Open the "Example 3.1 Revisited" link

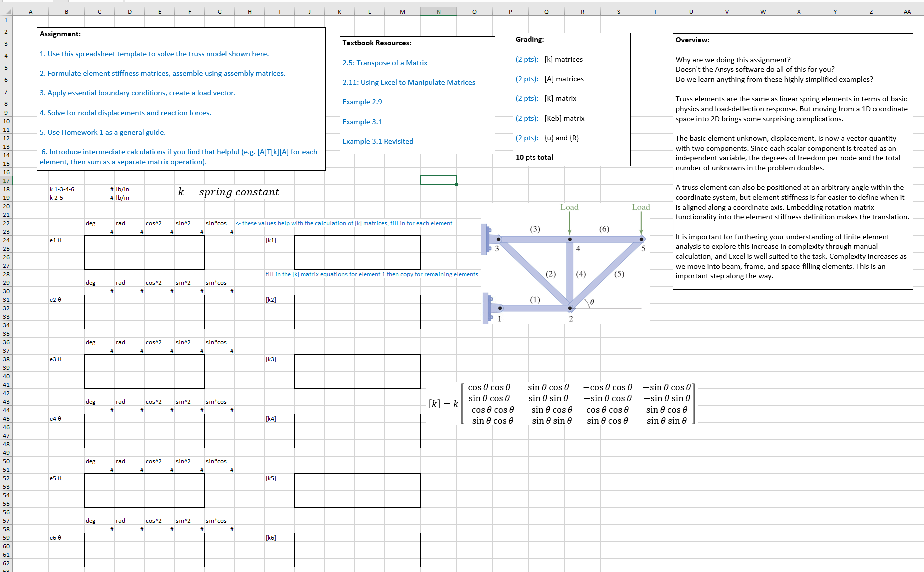pyautogui.click(x=378, y=141)
